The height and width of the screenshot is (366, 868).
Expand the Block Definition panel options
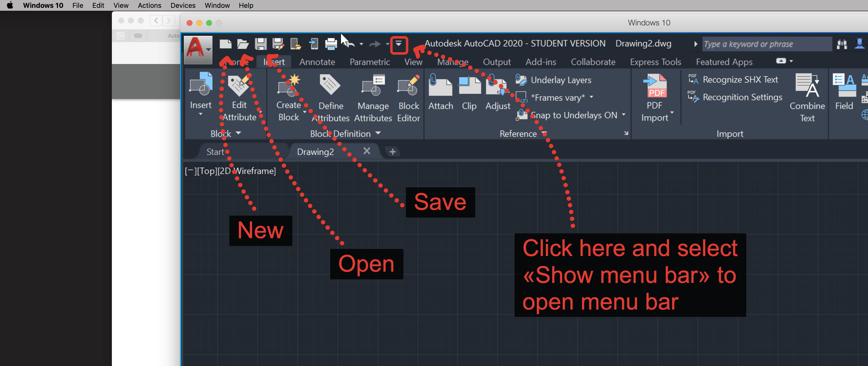click(x=378, y=133)
